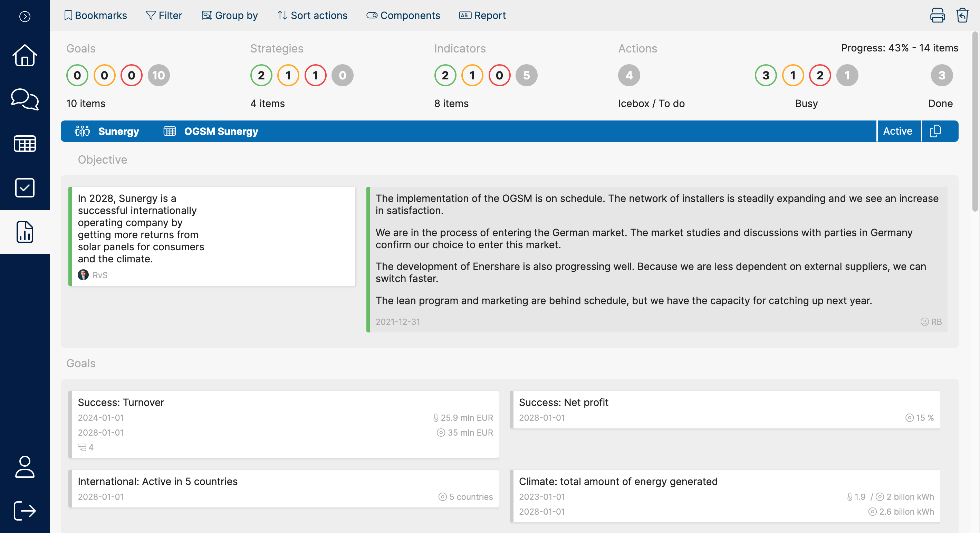This screenshot has height=533, width=980.
Task: Open the checkmark tasks sidebar icon
Action: tap(25, 187)
